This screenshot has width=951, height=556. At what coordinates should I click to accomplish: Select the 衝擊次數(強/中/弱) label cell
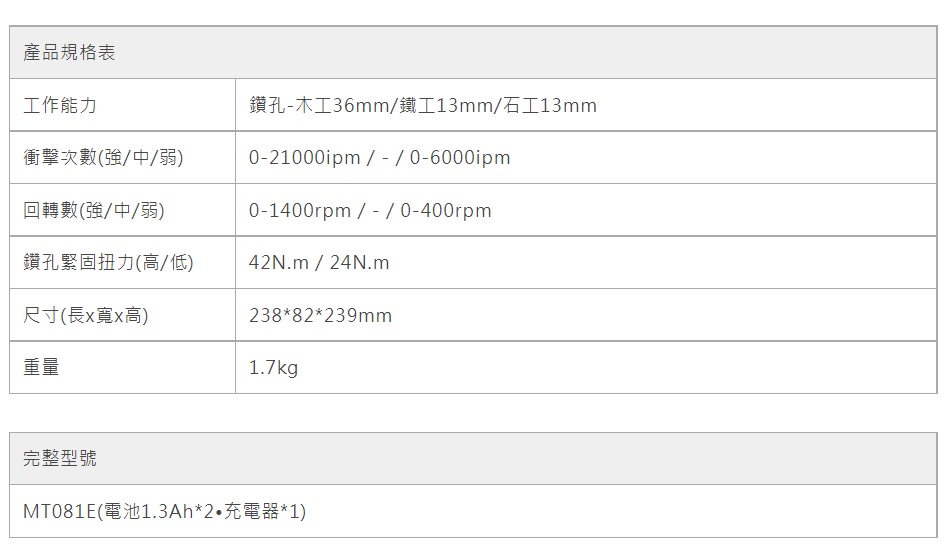(103, 157)
